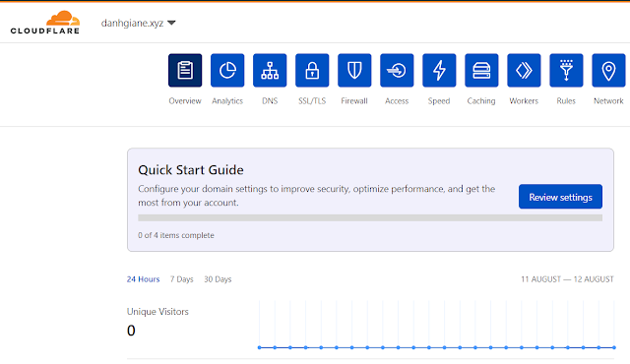This screenshot has width=630, height=364.
Task: Switch to the 30 Days range
Action: pos(218,279)
